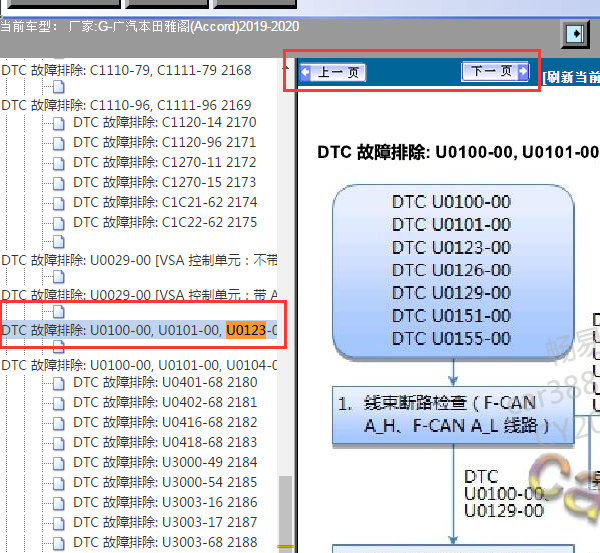Click flowchart label DTC U0100-00, U0129-00
This screenshot has height=553, width=600.
504,494
